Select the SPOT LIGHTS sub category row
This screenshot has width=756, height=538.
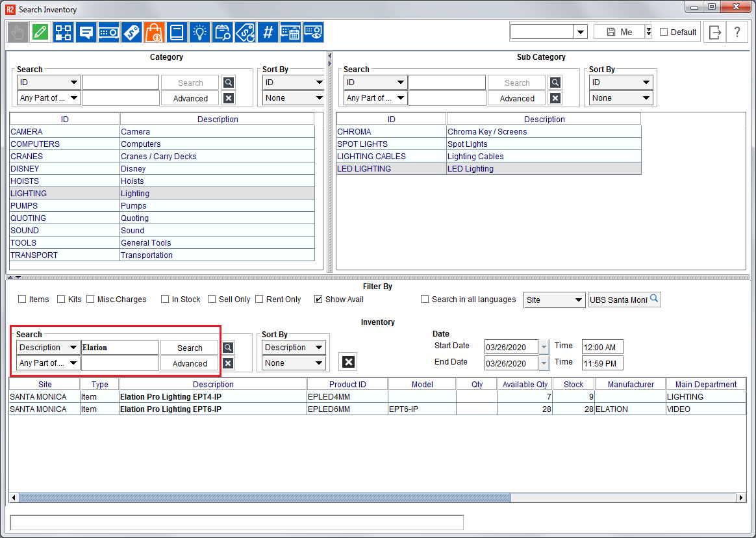tap(362, 144)
